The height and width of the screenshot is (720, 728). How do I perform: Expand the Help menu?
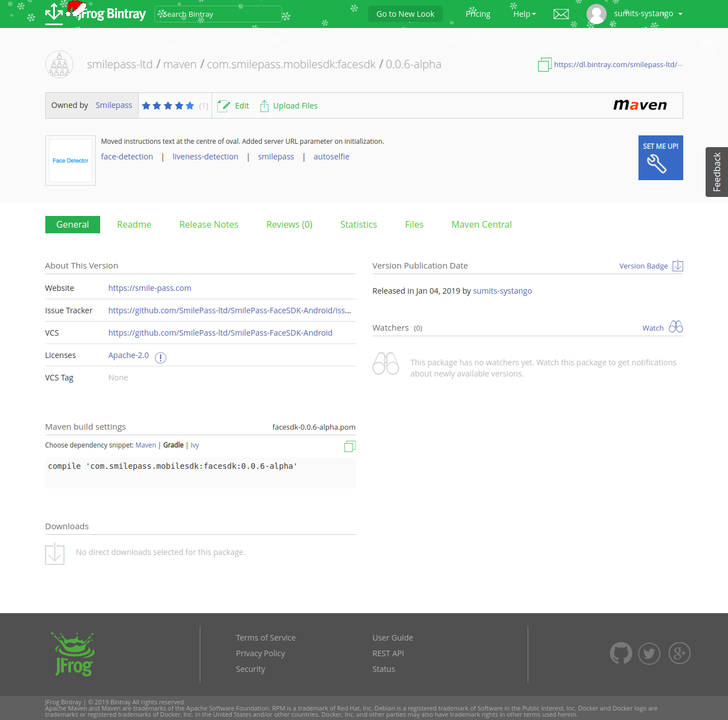524,14
